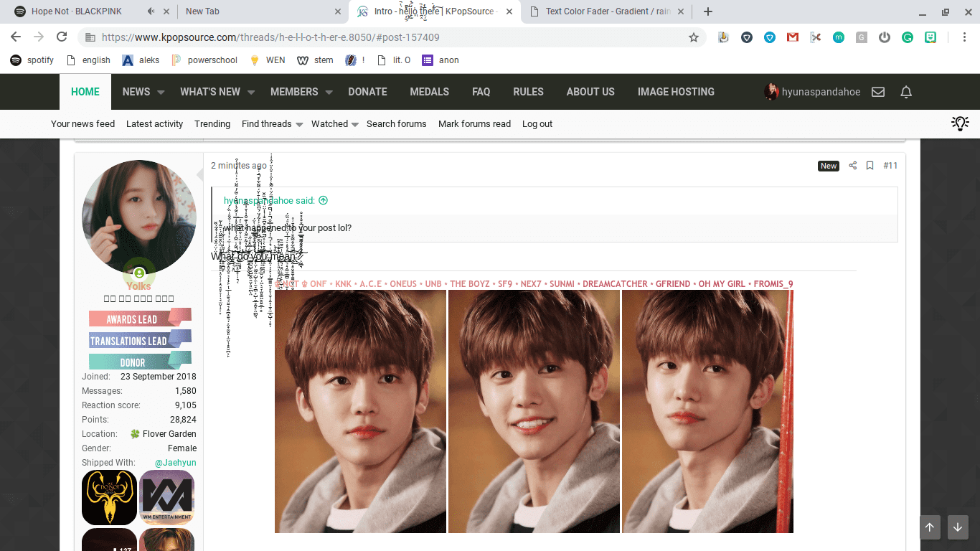The width and height of the screenshot is (980, 551).
Task: Open the powerschool bookmark
Action: tap(204, 60)
